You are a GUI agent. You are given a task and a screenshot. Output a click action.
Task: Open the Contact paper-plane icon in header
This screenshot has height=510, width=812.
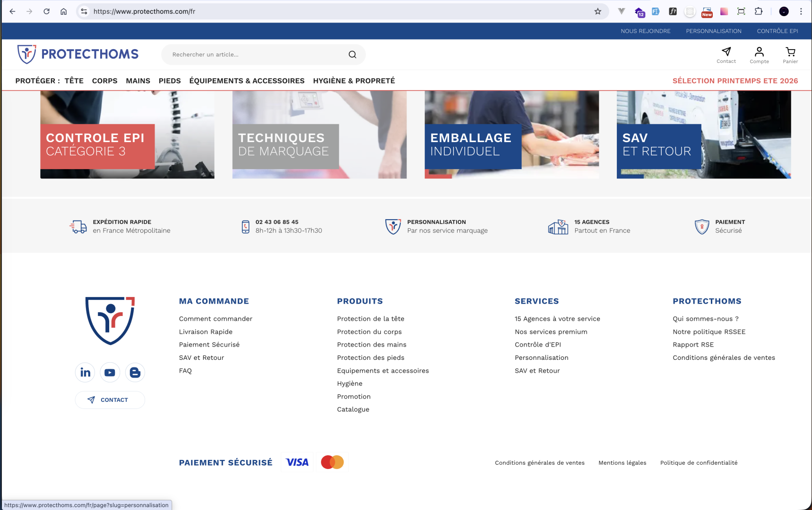pyautogui.click(x=726, y=51)
